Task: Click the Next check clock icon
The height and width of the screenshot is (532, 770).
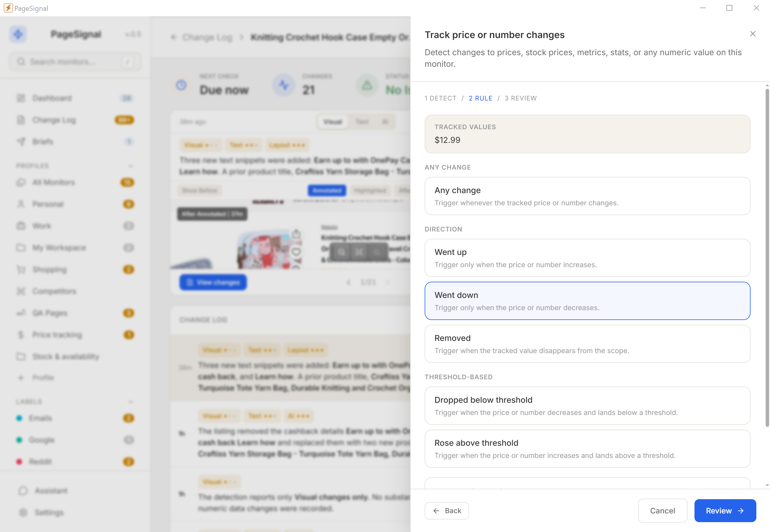Action: pyautogui.click(x=181, y=85)
